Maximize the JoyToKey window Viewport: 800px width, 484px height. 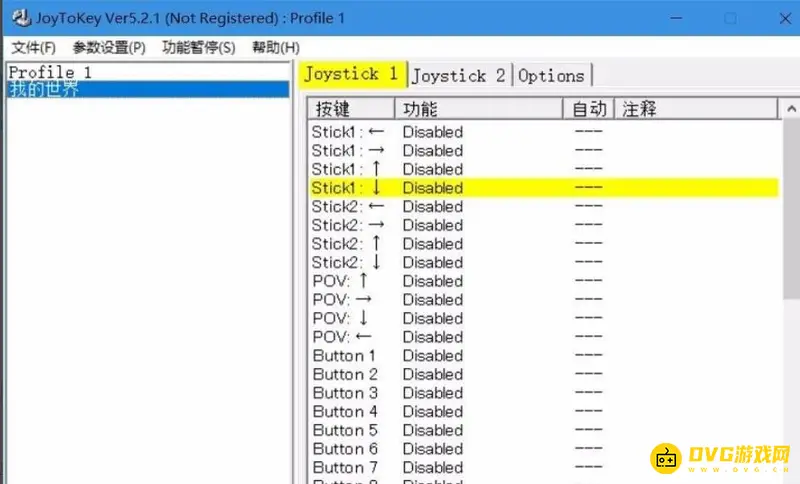(730, 19)
